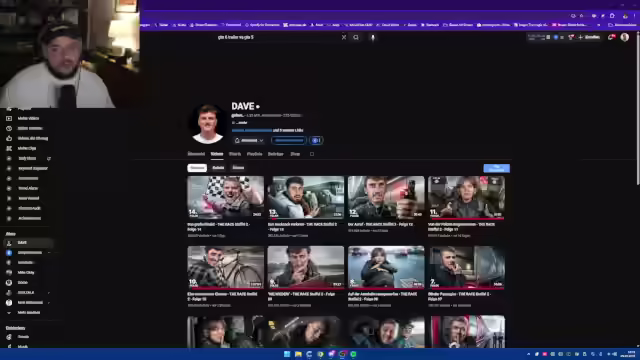640x360 pixels.
Task: Click the search magnifier icon
Action: click(x=356, y=37)
